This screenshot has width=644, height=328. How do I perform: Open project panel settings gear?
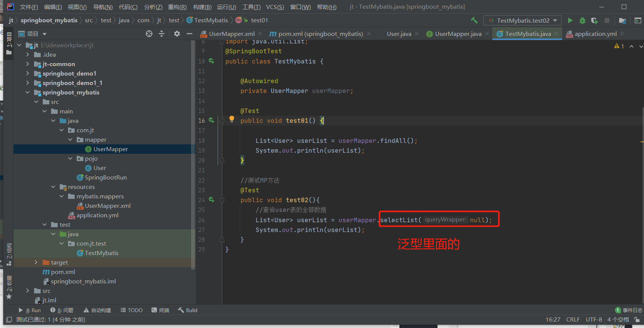point(177,34)
